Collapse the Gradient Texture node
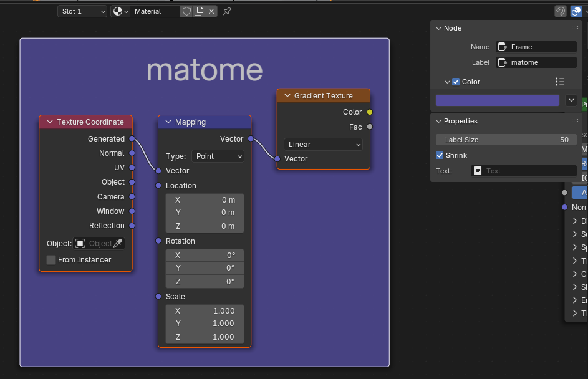588x379 pixels. [287, 95]
